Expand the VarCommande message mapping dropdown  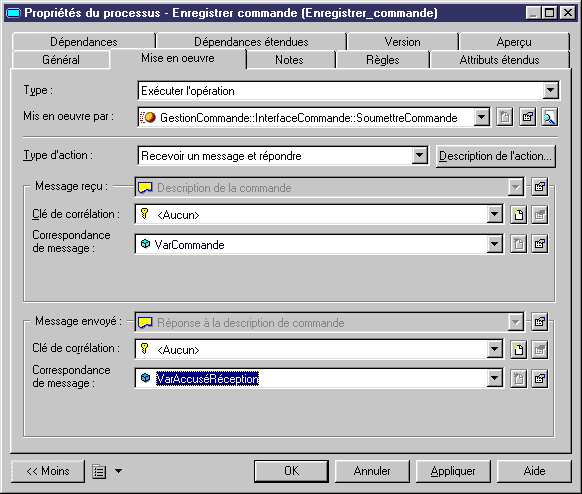tap(494, 244)
